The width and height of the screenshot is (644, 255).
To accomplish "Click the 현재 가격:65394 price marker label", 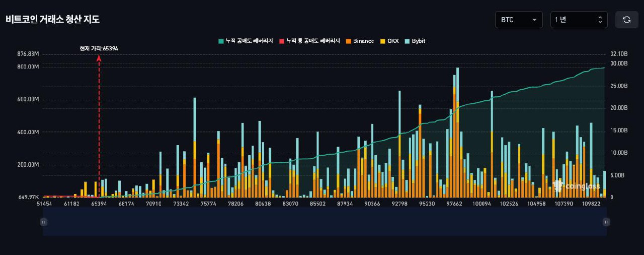I will pyautogui.click(x=99, y=48).
